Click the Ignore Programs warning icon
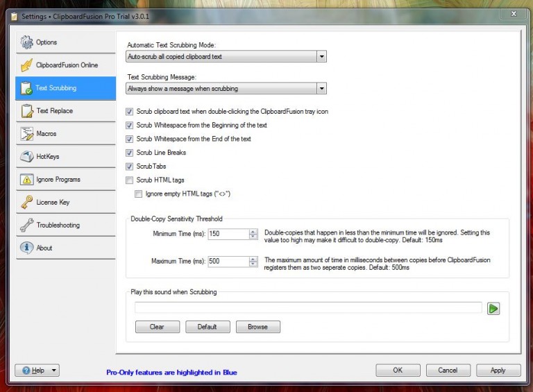The width and height of the screenshot is (533, 392). (x=26, y=180)
